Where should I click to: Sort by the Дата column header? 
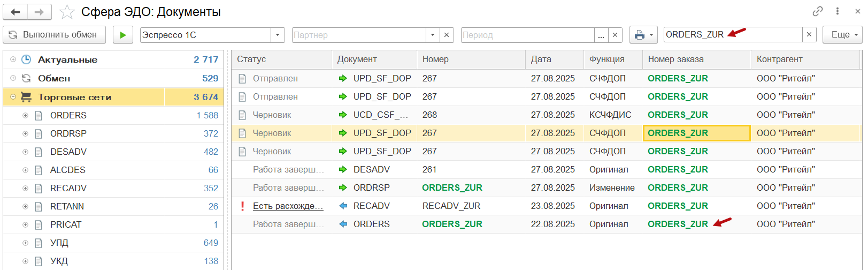point(555,59)
